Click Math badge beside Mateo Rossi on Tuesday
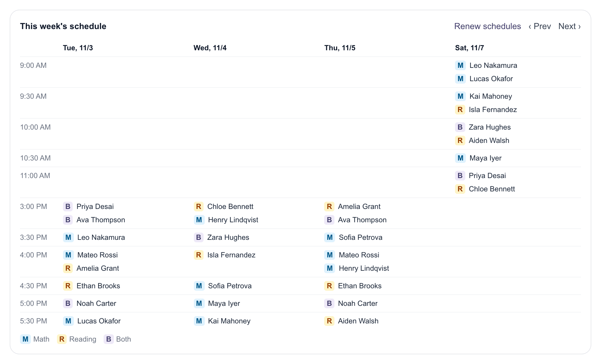The height and width of the screenshot is (364, 601). pos(68,255)
